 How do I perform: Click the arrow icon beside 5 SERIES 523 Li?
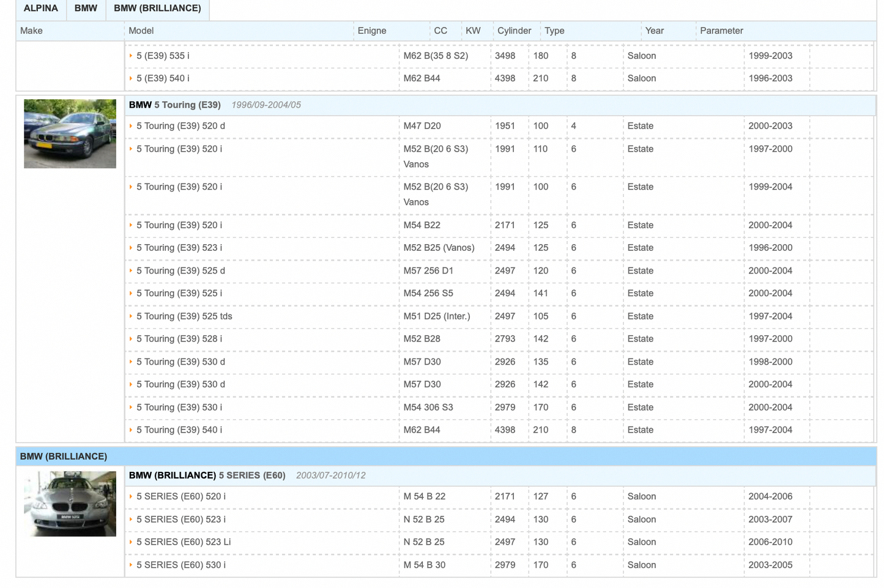tap(131, 542)
